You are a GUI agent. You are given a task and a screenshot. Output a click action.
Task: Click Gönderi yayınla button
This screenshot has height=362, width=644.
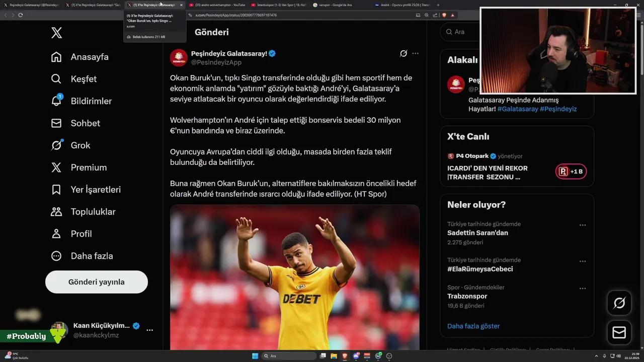click(x=97, y=282)
